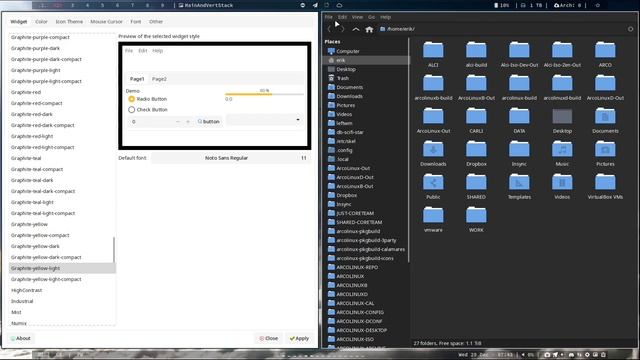Open the ARCO folder icon
The height and width of the screenshot is (360, 640).
coord(605,51)
